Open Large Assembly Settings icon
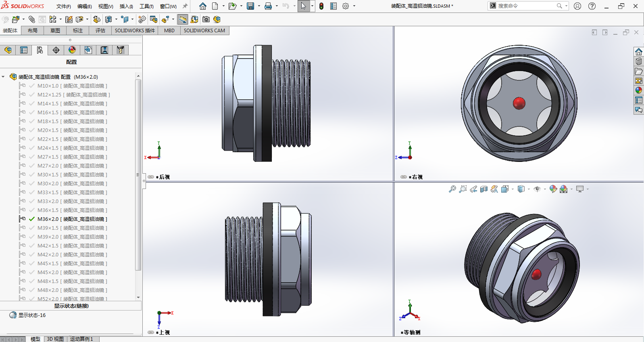This screenshot has width=644, height=342. pyautogui.click(x=217, y=19)
